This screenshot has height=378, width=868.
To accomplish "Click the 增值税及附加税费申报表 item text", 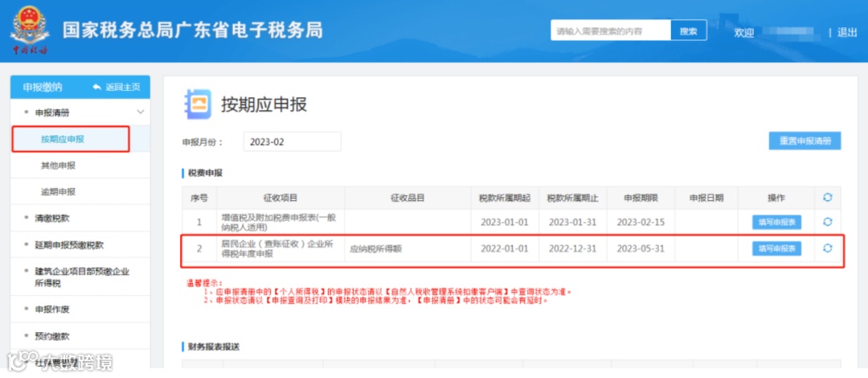I will (x=278, y=222).
